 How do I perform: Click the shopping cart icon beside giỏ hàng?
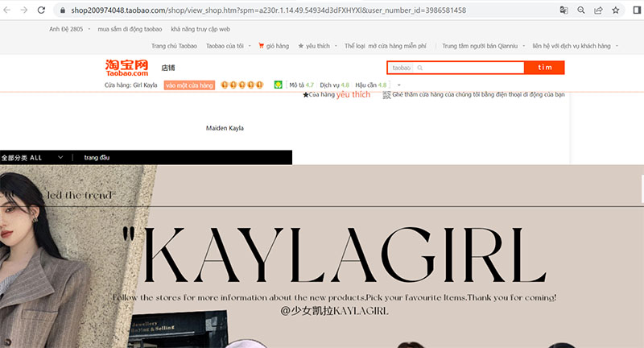coord(261,46)
